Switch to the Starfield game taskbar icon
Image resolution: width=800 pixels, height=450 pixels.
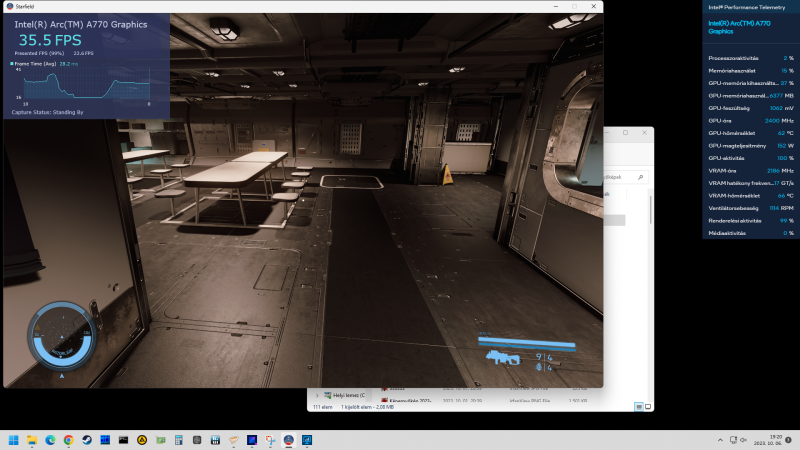pos(289,440)
